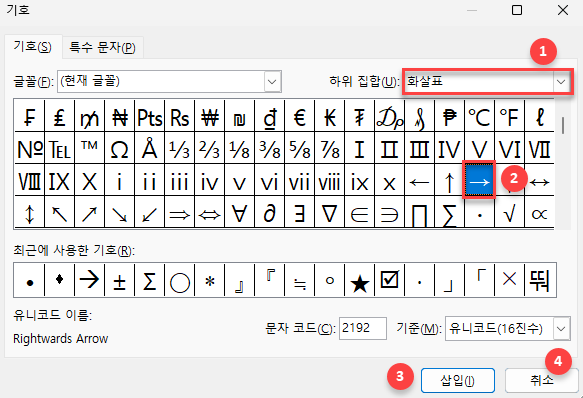
Task: Pick recently used checked box ☑
Action: coord(389,280)
